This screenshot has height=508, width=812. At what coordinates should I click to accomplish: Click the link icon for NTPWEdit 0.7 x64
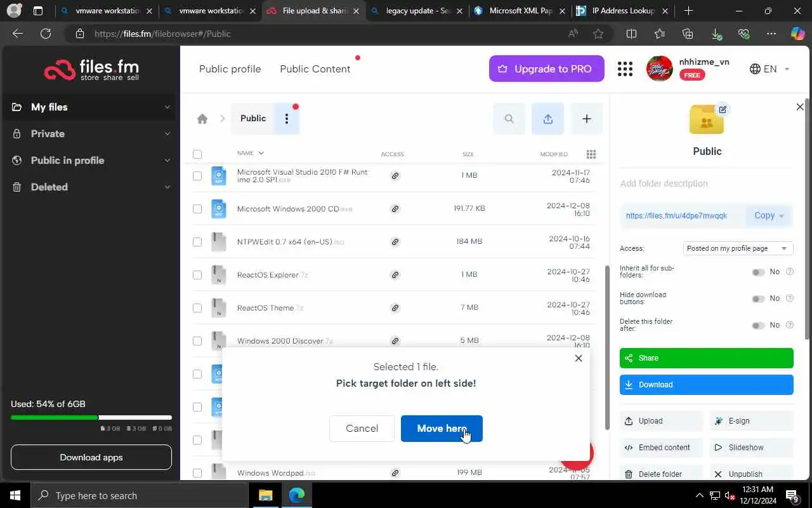pyautogui.click(x=395, y=242)
